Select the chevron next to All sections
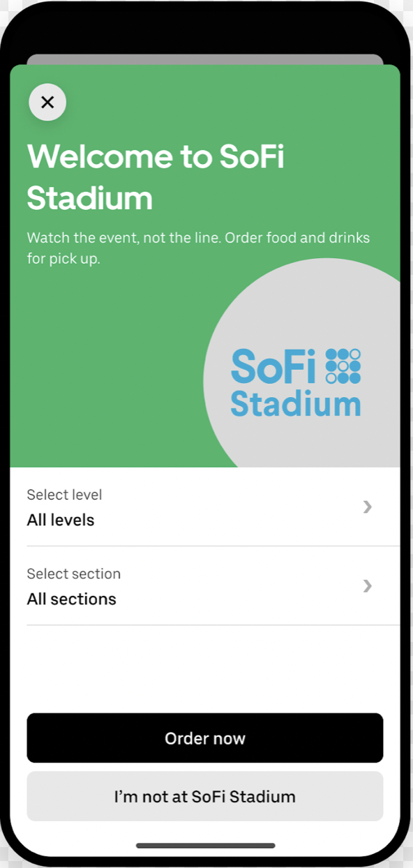The width and height of the screenshot is (413, 868). coord(367,586)
